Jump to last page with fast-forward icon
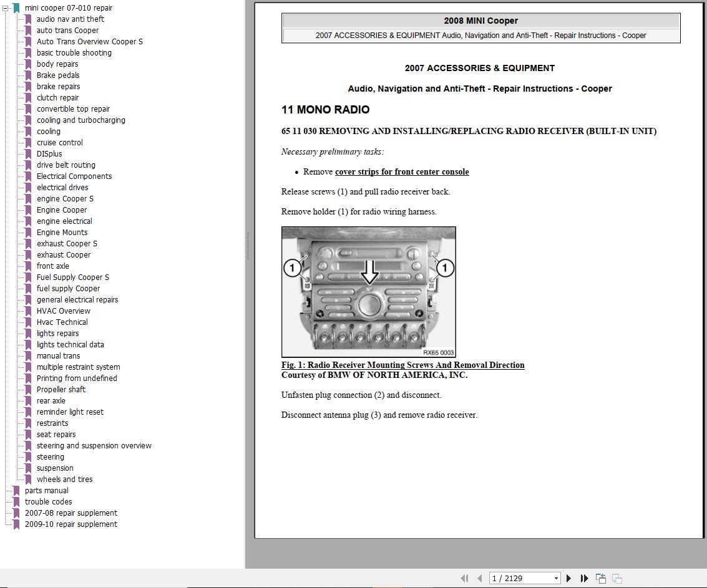707x588 pixels. [x=583, y=578]
